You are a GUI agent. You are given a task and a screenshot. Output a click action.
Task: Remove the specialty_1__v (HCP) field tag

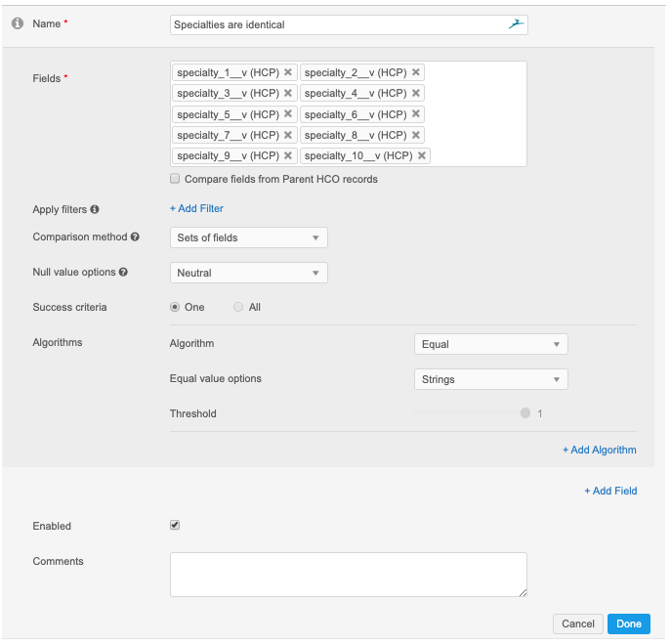288,72
